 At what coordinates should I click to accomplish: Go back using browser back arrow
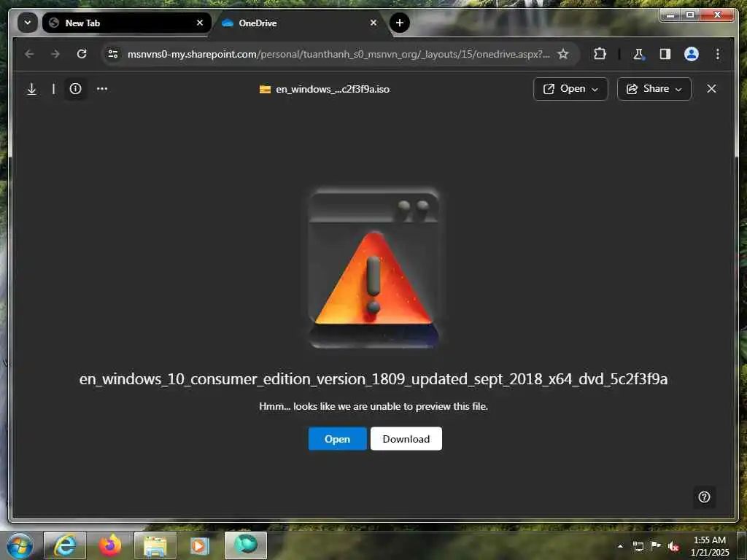coord(29,54)
